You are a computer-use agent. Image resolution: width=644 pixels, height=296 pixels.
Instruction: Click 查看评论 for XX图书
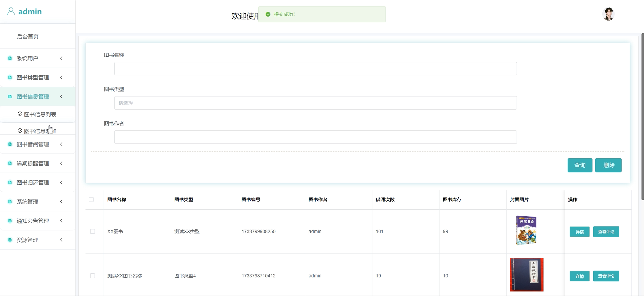pos(606,232)
